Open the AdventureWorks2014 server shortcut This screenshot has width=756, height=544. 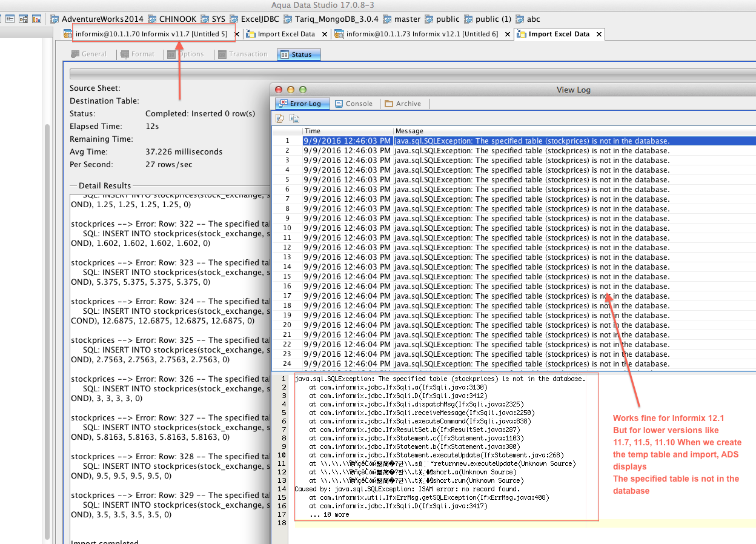click(x=96, y=19)
